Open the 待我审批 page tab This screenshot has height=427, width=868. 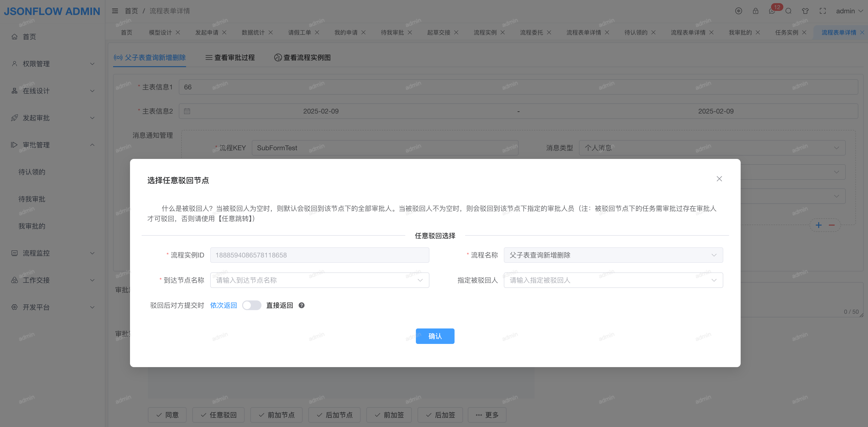click(392, 32)
